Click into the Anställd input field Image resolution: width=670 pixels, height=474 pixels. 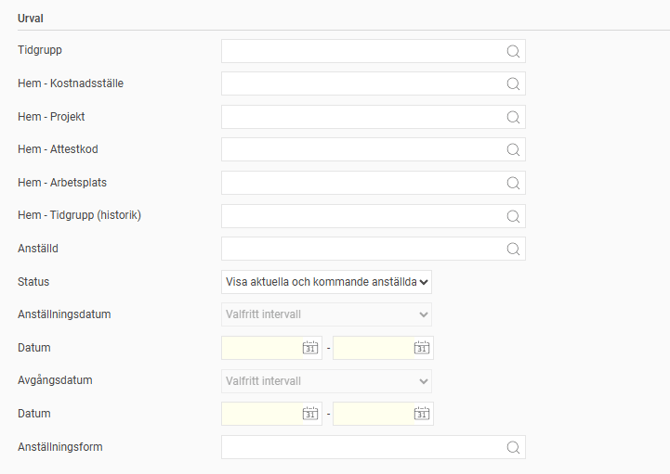tap(360, 249)
